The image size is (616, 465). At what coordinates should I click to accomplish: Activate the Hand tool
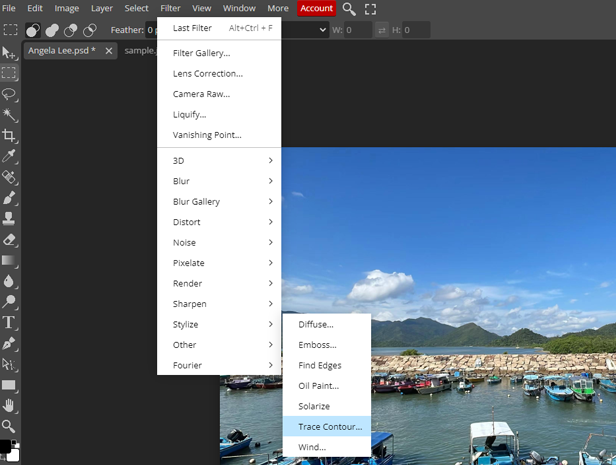pos(9,405)
